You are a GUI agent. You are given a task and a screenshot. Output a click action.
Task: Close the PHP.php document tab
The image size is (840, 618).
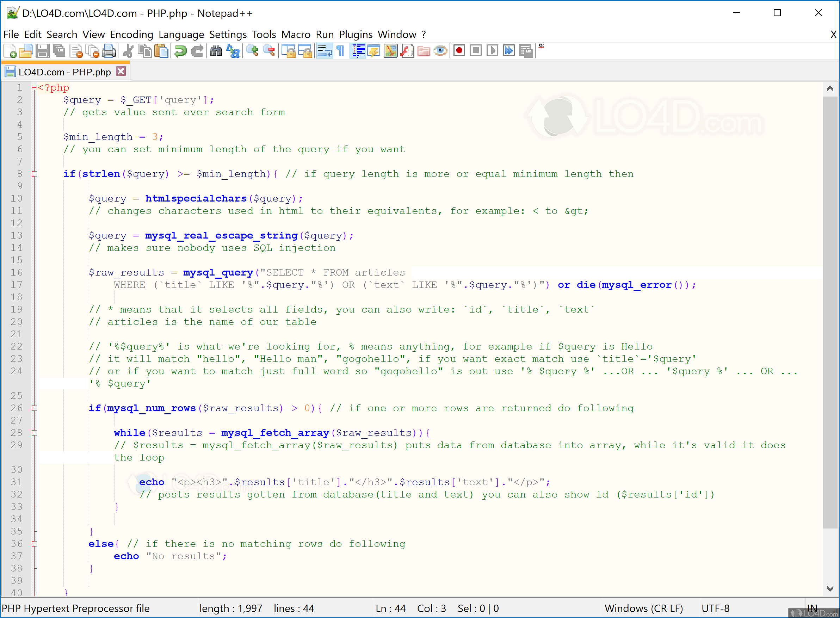point(121,71)
